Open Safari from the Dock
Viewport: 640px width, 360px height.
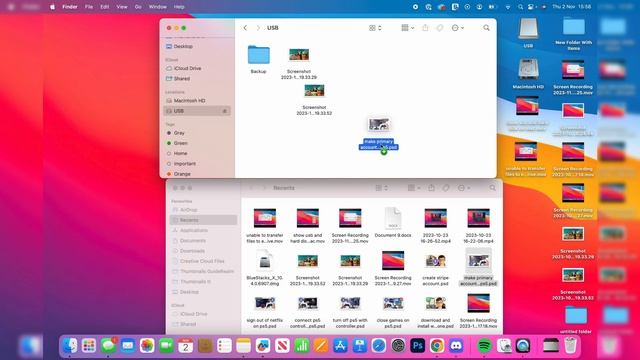click(x=379, y=346)
